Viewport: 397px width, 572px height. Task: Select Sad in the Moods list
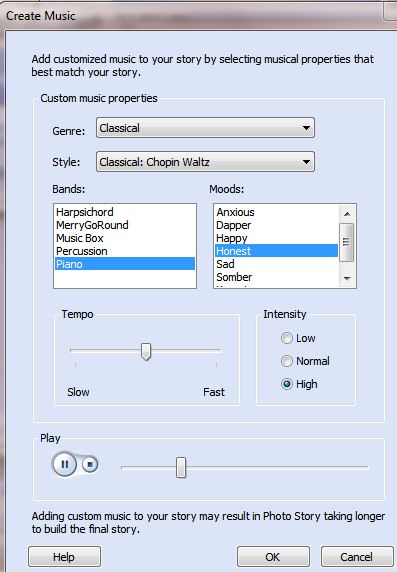(x=277, y=264)
